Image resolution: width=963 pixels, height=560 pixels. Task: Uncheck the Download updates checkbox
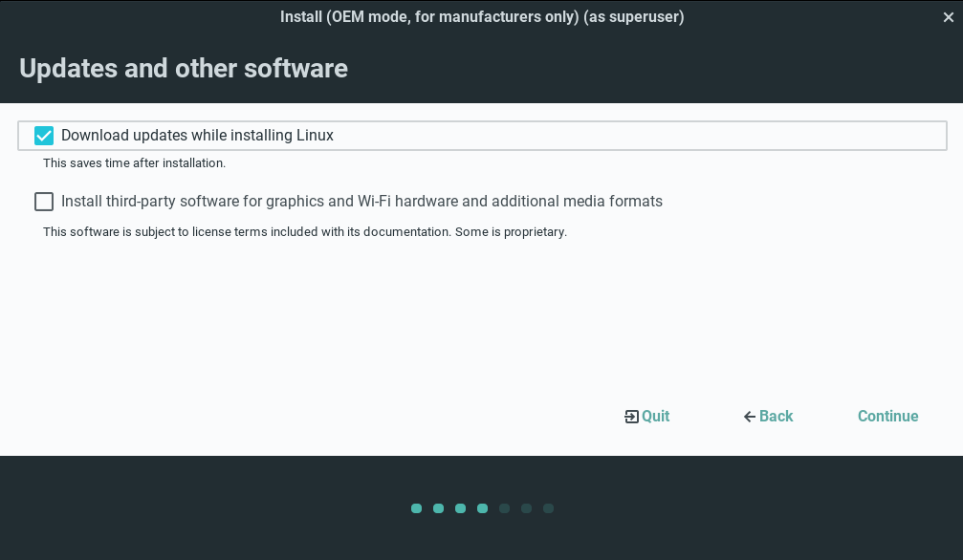point(44,136)
